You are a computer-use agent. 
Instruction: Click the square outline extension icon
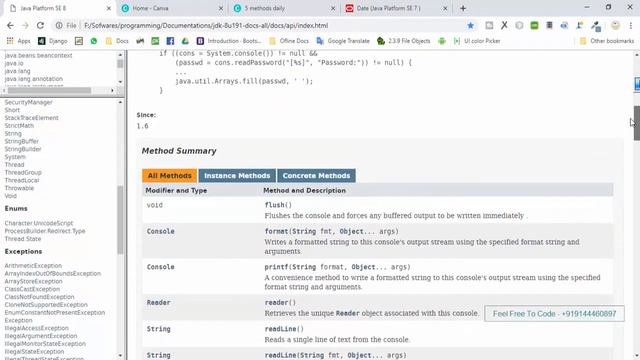point(489,25)
